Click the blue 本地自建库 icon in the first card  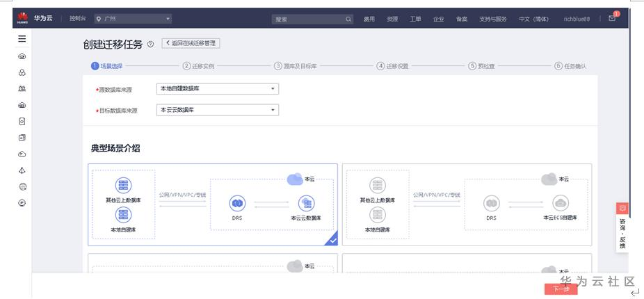pos(123,215)
